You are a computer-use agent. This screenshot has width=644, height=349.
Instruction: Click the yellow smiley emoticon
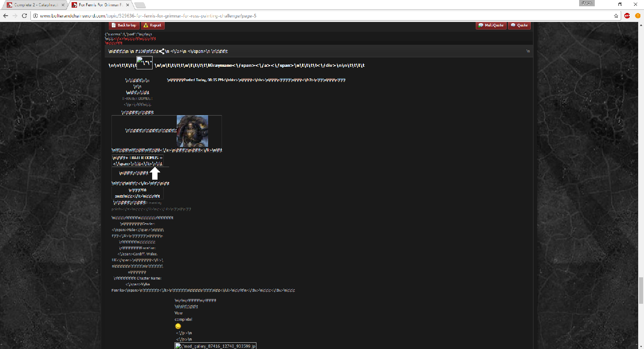pos(178,326)
